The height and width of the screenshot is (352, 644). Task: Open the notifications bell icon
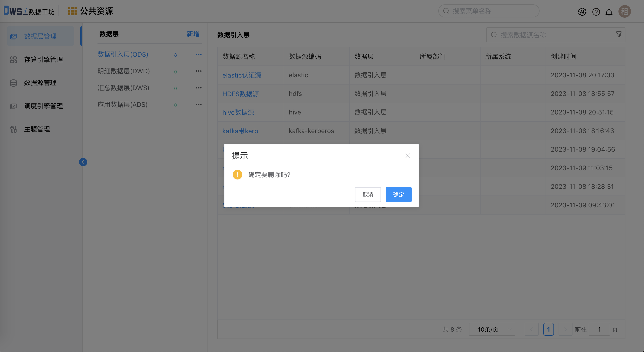[x=609, y=12]
